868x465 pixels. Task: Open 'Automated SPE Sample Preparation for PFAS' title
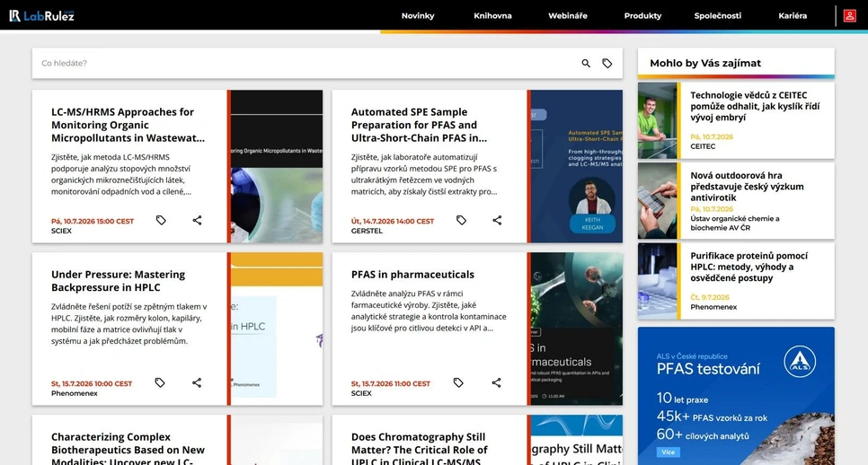(419, 125)
